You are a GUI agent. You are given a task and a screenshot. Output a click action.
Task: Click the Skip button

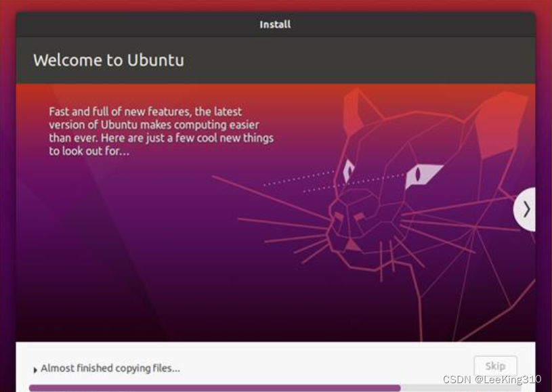coord(495,366)
